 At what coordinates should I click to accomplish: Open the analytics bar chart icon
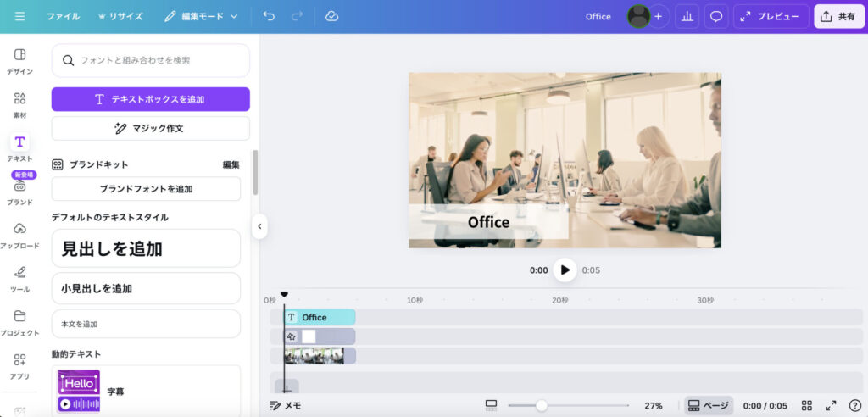687,16
